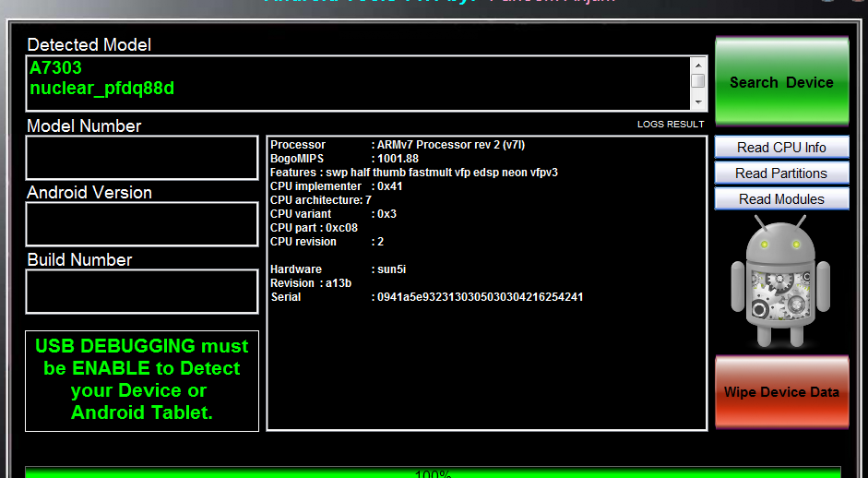The image size is (868, 478).
Task: Click the Build Number label
Action: [79, 260]
